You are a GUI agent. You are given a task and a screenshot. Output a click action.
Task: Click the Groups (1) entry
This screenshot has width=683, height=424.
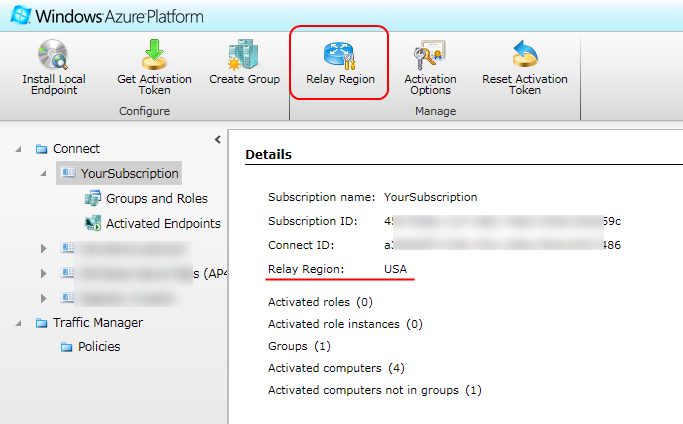coord(299,346)
